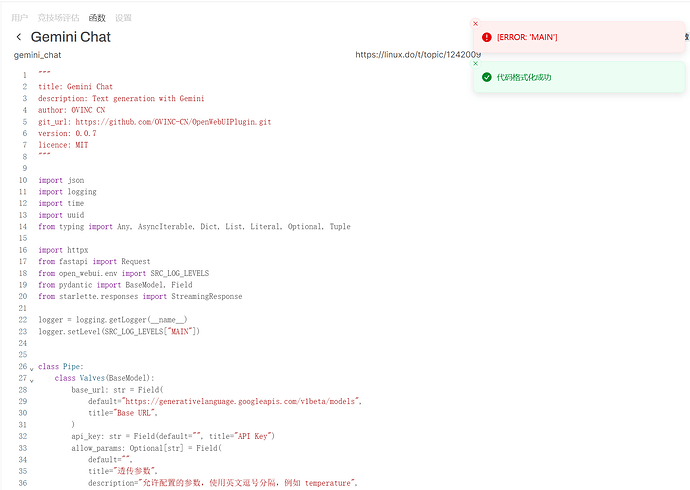Switch to the 函数 tab
The image size is (690, 490).
pos(97,18)
